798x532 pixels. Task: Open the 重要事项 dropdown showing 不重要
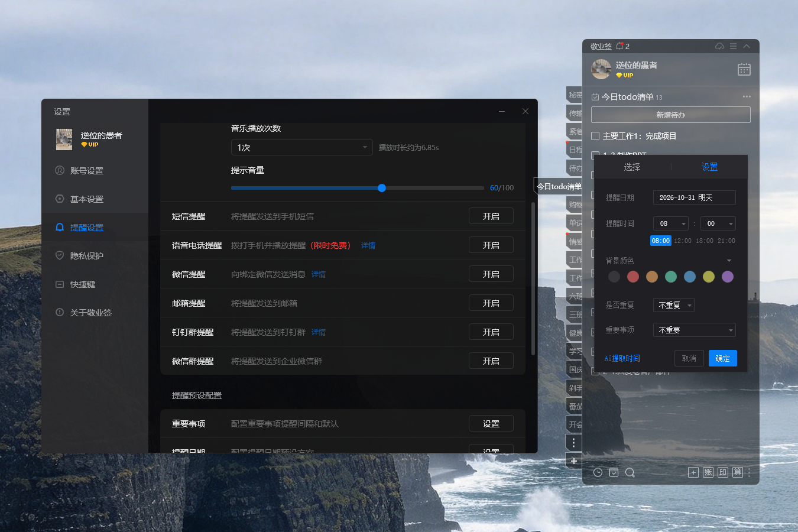[x=695, y=330]
